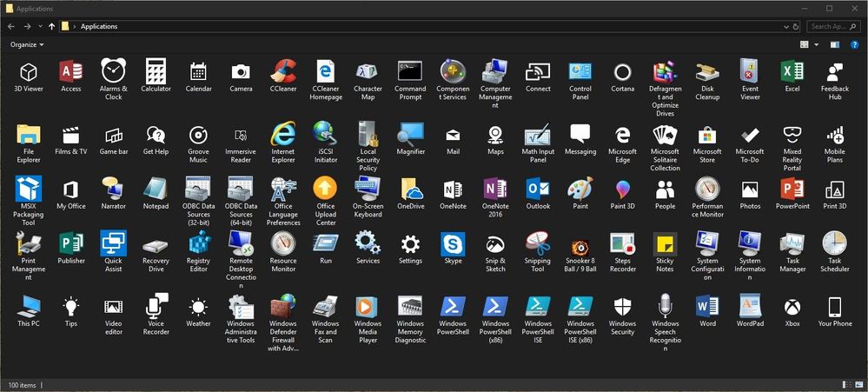Select the Windows Defender Firewall icon
Screen dimensions: 868x392
click(x=283, y=306)
